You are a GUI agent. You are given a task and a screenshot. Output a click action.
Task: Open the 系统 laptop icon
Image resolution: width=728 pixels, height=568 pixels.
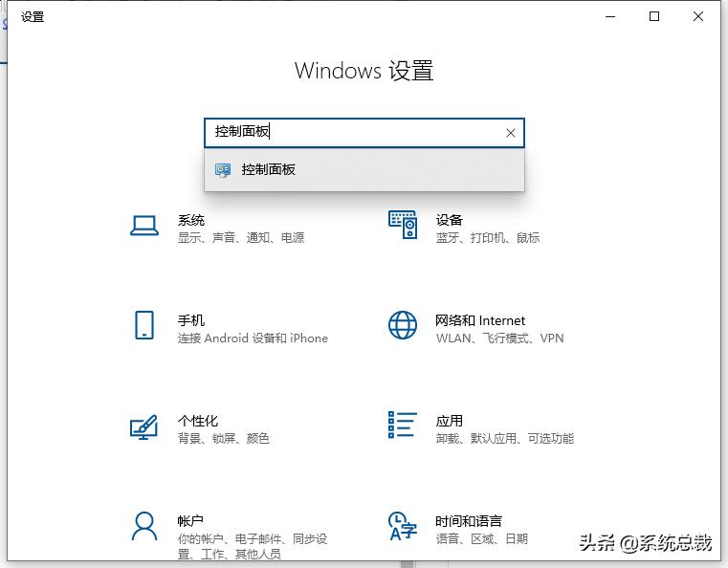point(144,226)
